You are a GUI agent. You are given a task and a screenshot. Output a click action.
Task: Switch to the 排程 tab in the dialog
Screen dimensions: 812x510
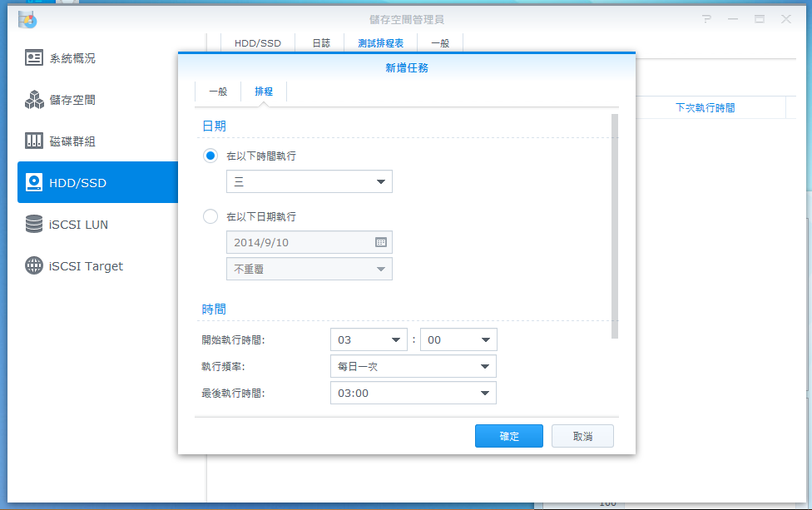pos(264,92)
